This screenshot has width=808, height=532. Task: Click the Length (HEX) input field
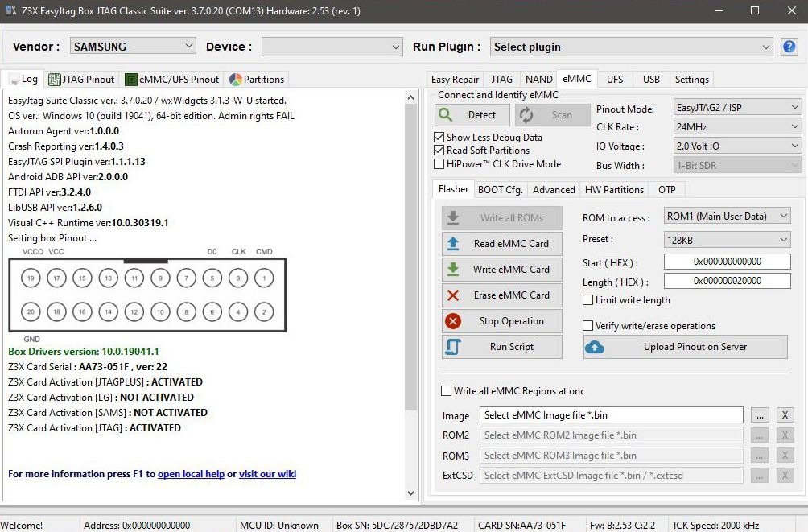click(727, 280)
